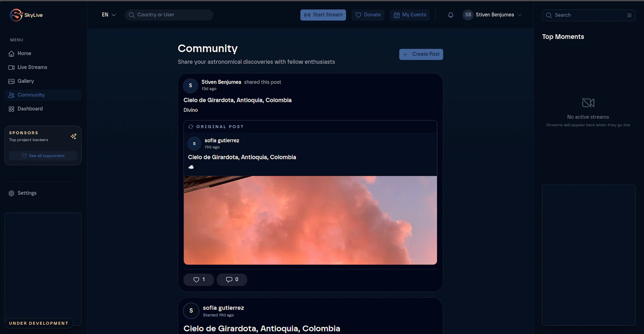Click the 'Started 19d ago' text
Image resolution: width=644 pixels, height=334 pixels.
[218, 315]
